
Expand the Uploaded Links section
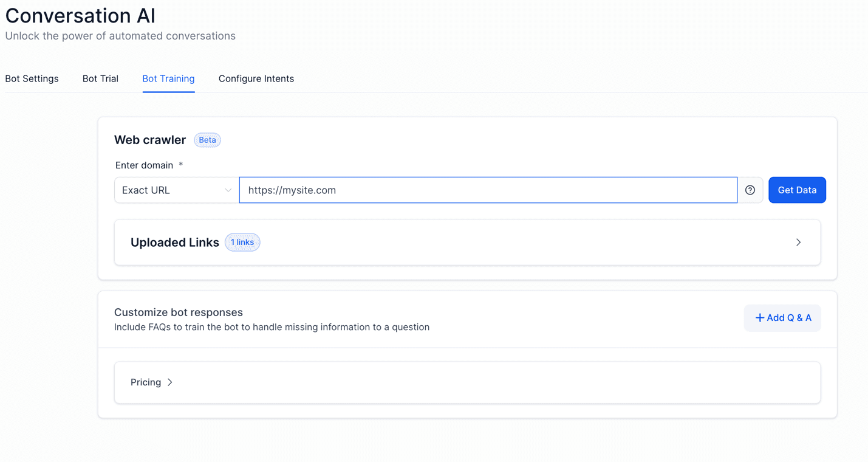coord(466,242)
